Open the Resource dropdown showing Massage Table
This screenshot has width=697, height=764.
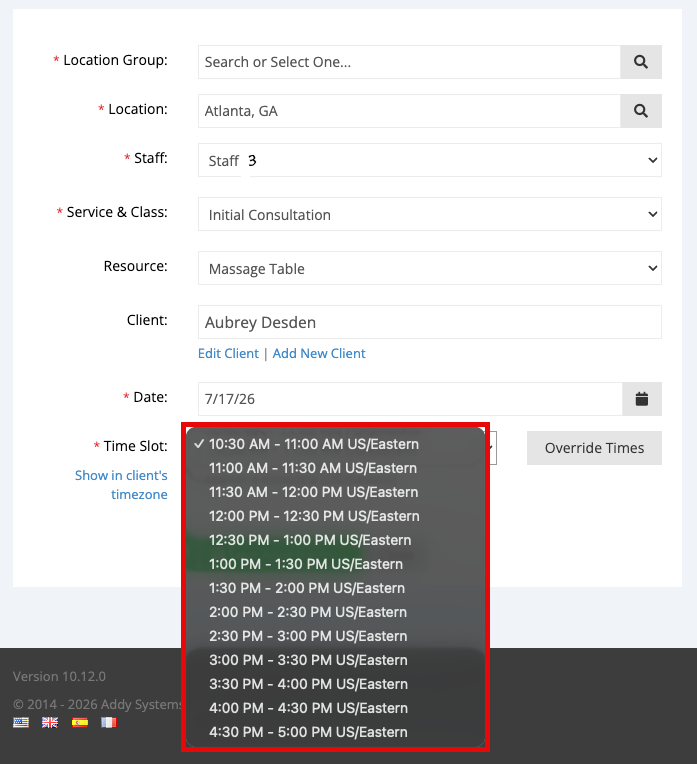[429, 268]
